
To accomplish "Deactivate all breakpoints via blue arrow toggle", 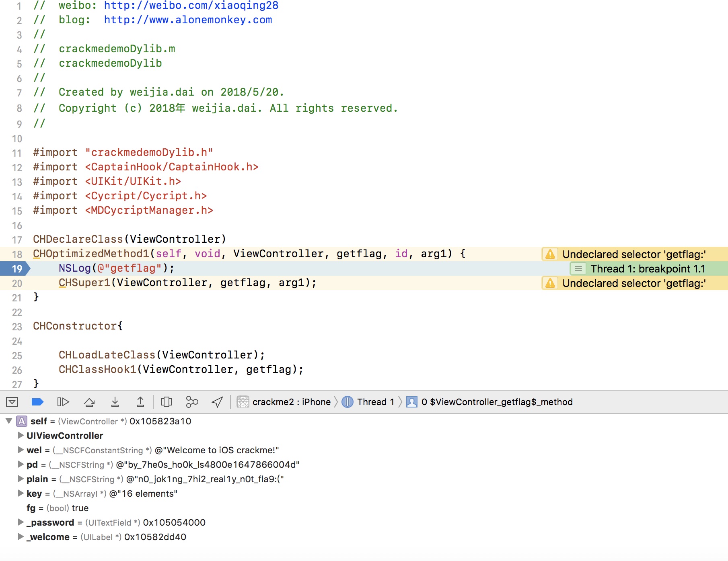I will pyautogui.click(x=37, y=401).
